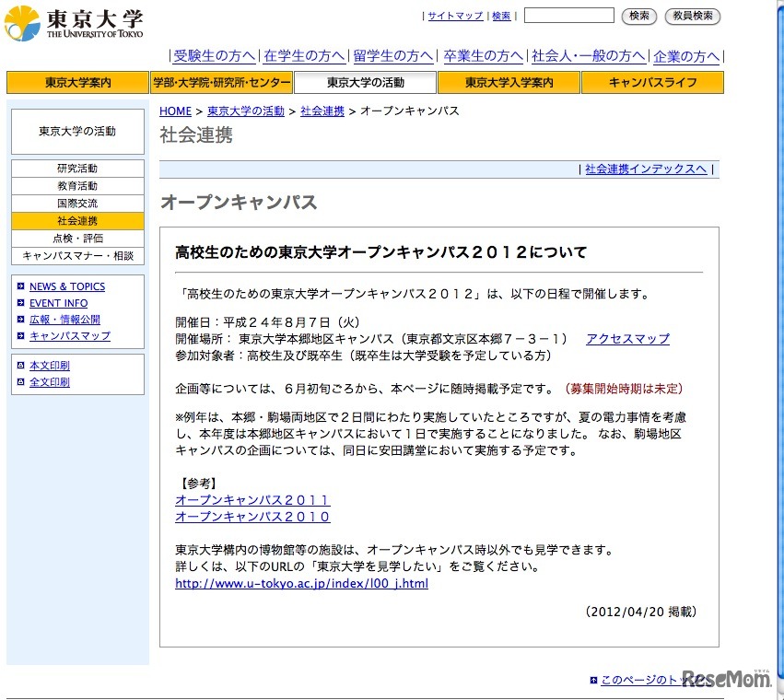The image size is (784, 700).
Task: Click the HOME breadcrumb link
Action: [x=175, y=111]
